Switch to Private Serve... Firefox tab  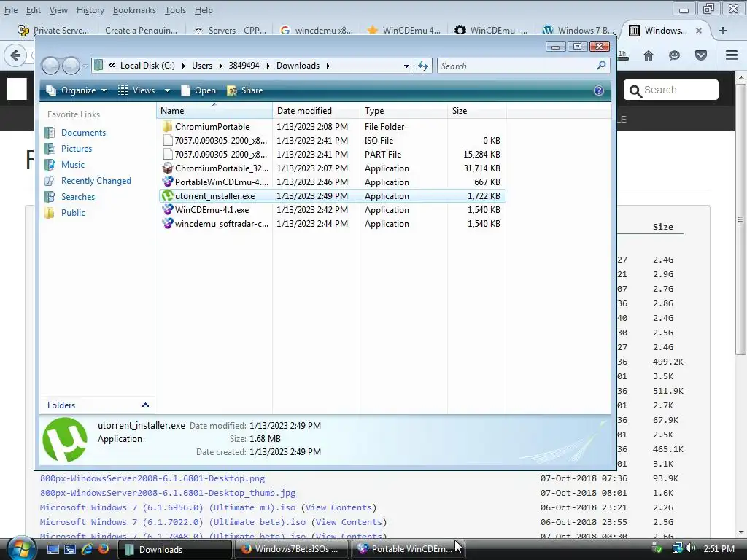pos(53,30)
